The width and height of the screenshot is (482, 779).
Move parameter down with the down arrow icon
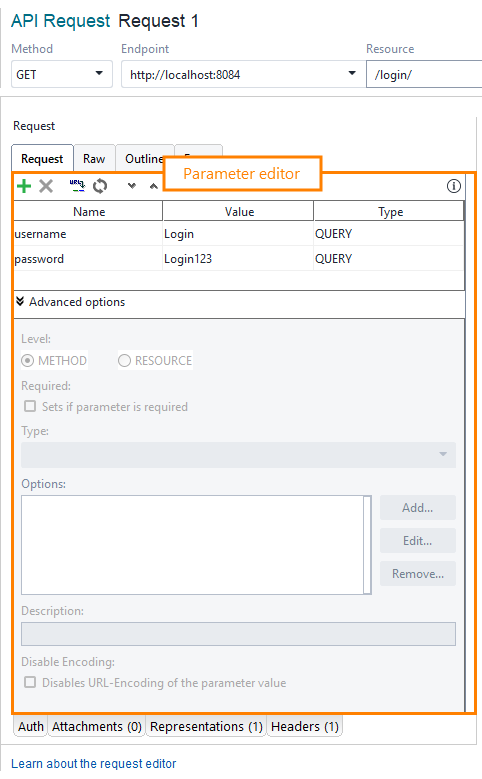tap(132, 186)
